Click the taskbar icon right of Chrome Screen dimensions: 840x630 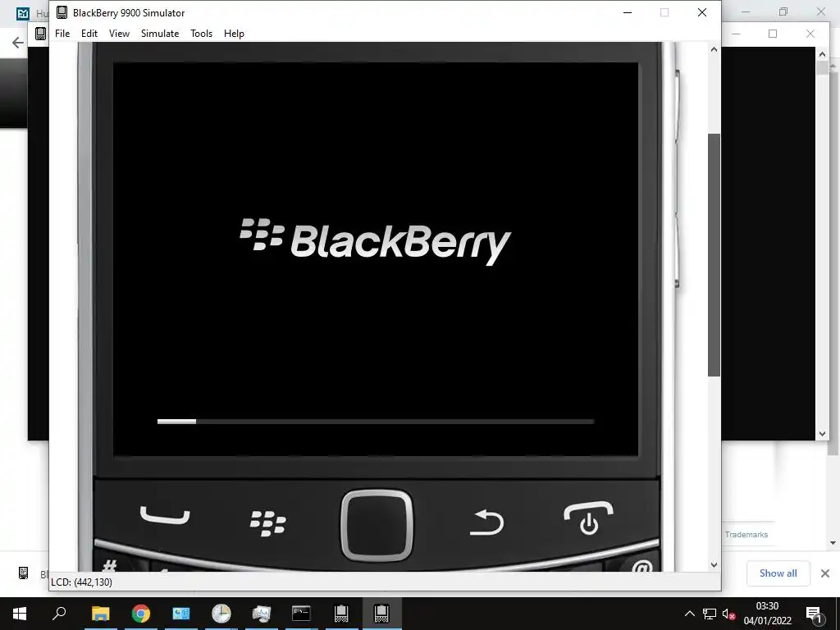coord(181,614)
